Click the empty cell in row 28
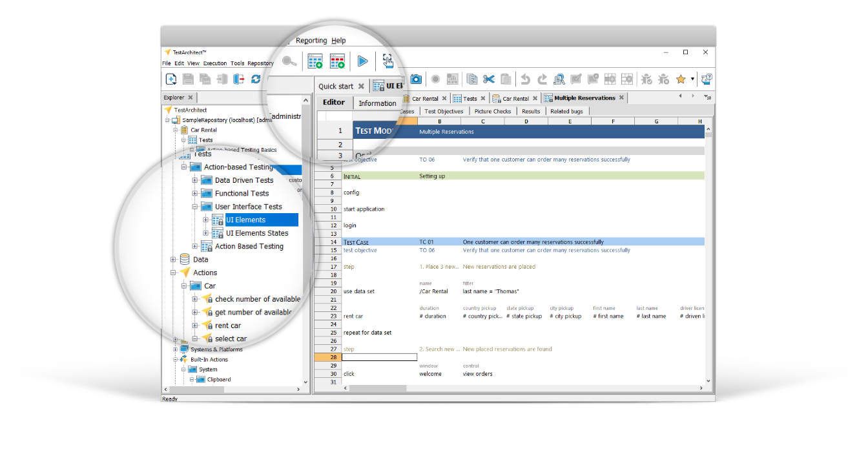The height and width of the screenshot is (456, 868). tap(379, 357)
